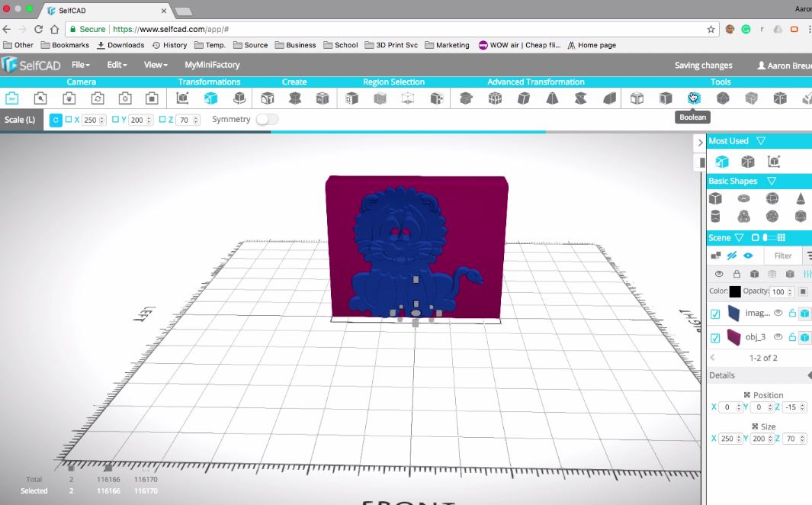Click the blue sliders icon in Scene toolbar

807,274
